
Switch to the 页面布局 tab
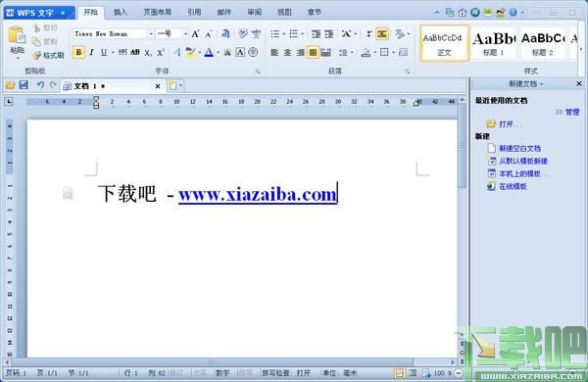click(x=158, y=13)
